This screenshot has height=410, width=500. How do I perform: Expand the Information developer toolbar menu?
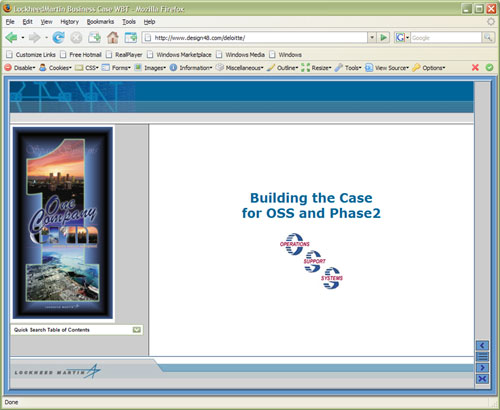click(191, 68)
